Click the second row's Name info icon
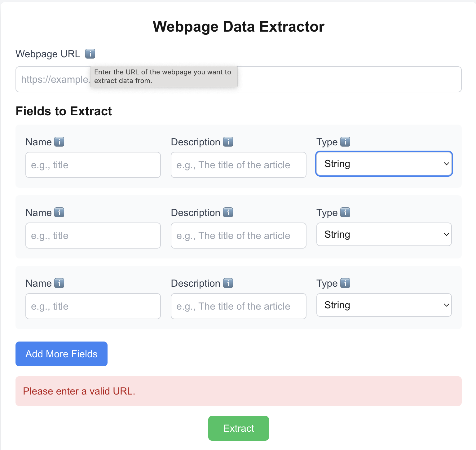Image resolution: width=476 pixels, height=450 pixels. point(59,212)
